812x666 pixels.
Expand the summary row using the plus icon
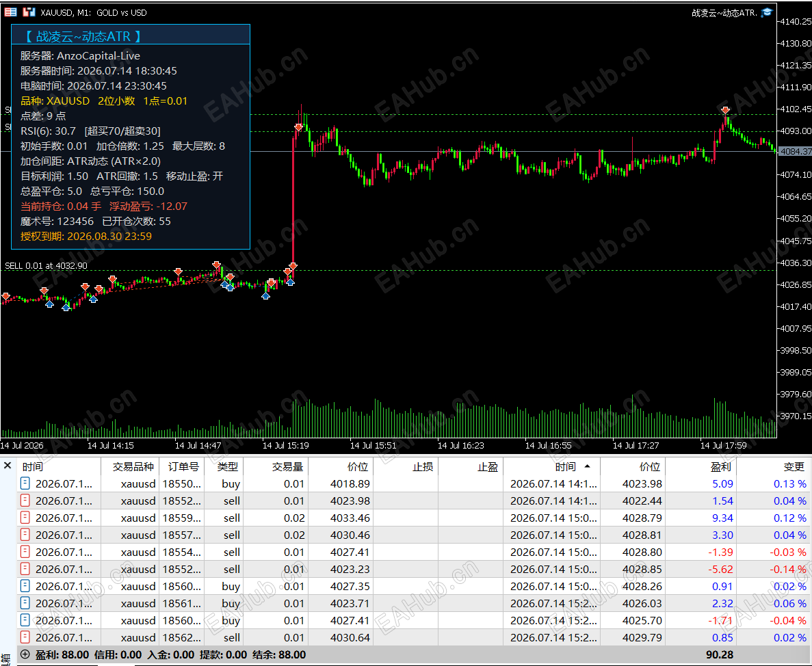[x=25, y=654]
